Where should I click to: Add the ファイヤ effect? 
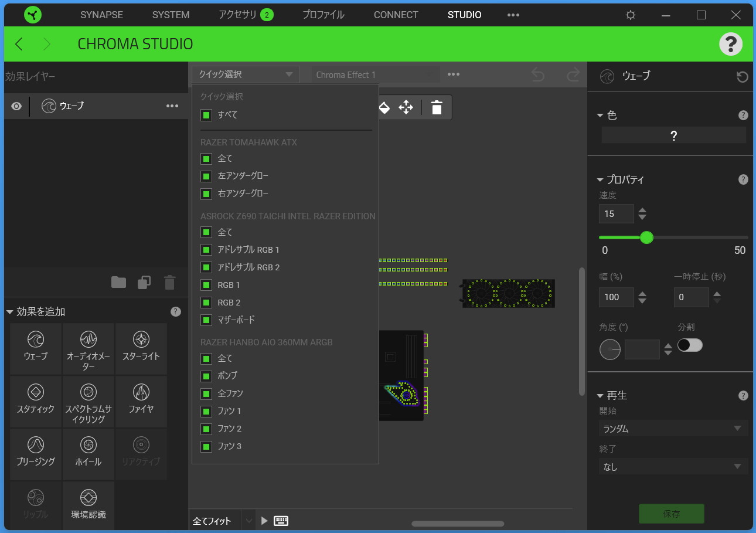[141, 402]
